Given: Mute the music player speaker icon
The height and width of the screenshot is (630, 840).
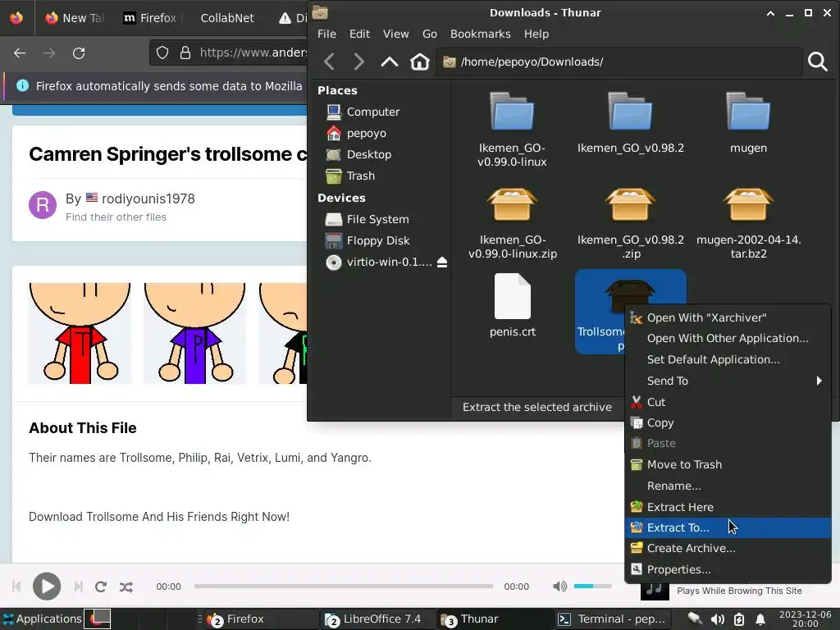Looking at the screenshot, I should [x=559, y=586].
